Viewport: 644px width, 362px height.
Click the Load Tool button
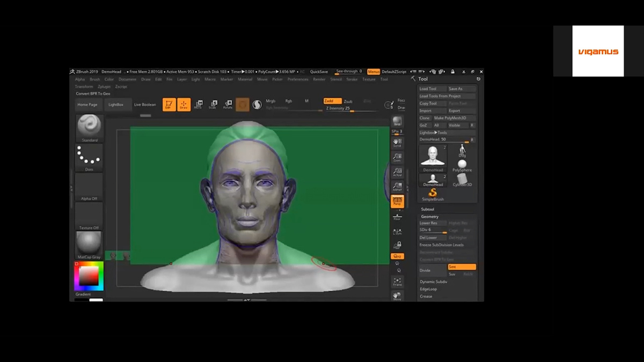point(428,89)
